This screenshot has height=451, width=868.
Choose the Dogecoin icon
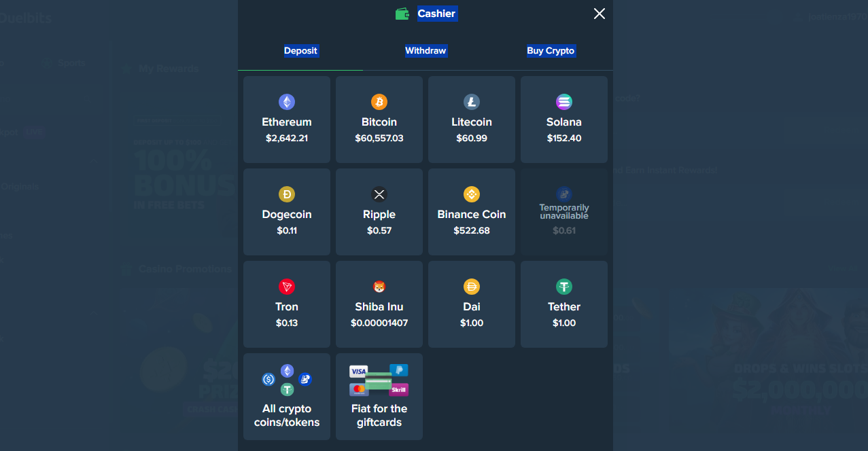coord(287,194)
